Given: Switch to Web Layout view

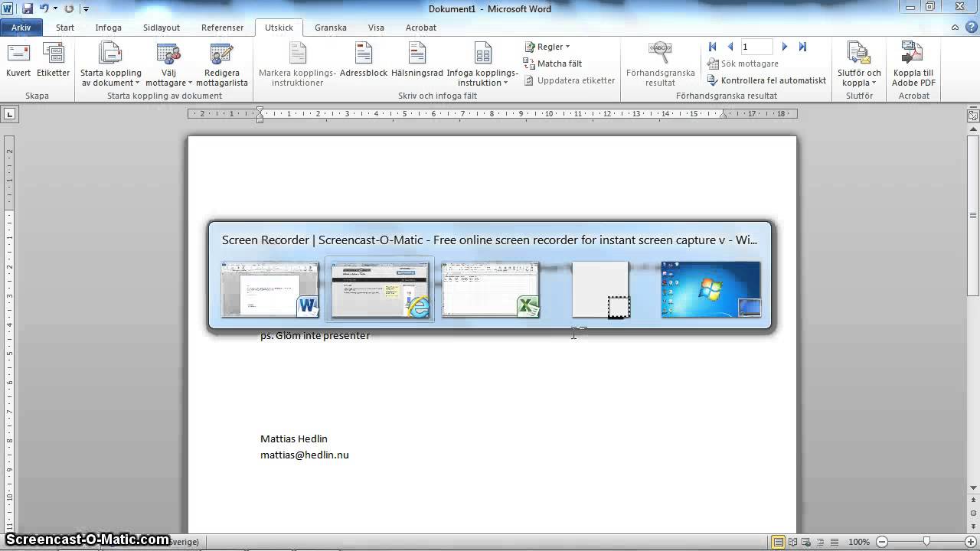Looking at the screenshot, I should pyautogui.click(x=808, y=542).
